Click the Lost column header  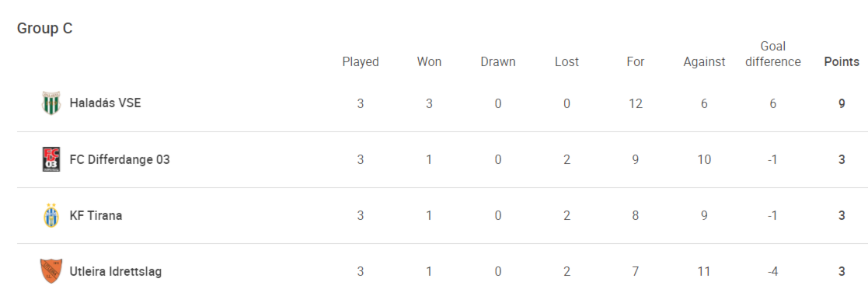click(x=566, y=61)
